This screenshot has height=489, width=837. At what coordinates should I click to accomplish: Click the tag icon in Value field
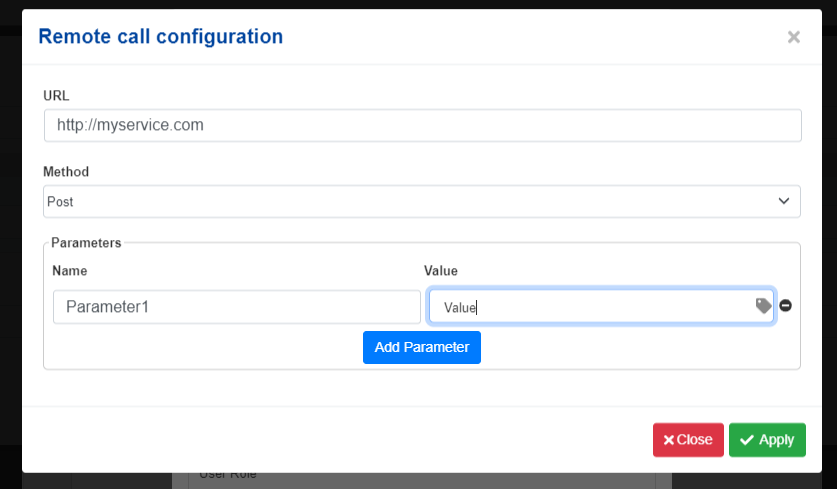(x=763, y=306)
